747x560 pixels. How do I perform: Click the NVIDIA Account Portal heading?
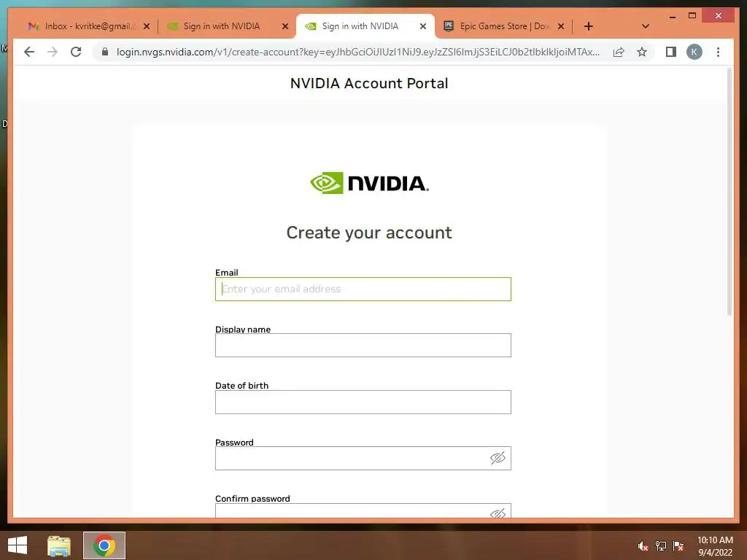tap(369, 83)
